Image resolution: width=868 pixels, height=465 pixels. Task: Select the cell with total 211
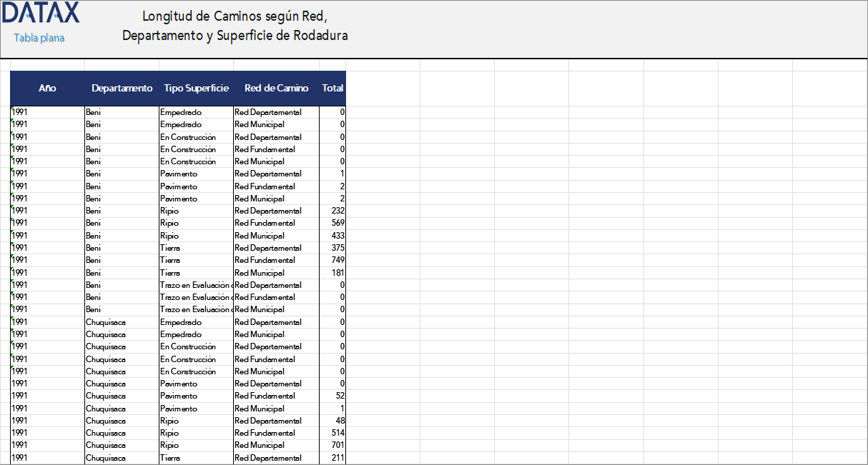[332, 458]
